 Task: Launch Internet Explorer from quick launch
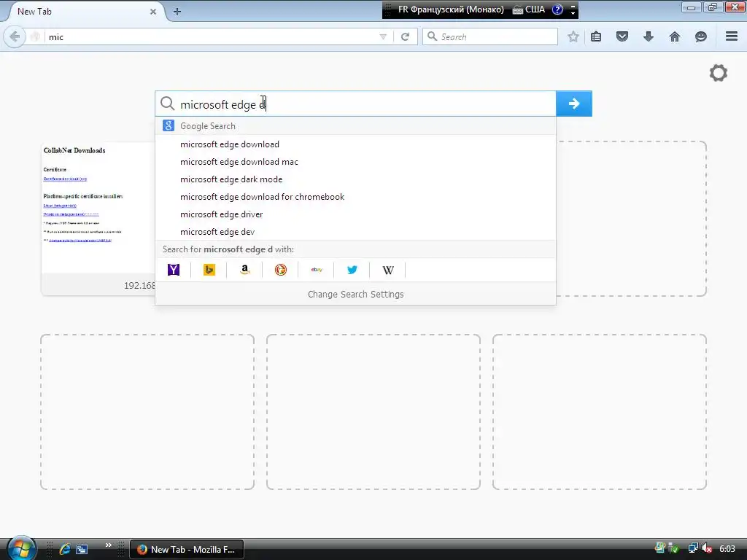click(65, 549)
